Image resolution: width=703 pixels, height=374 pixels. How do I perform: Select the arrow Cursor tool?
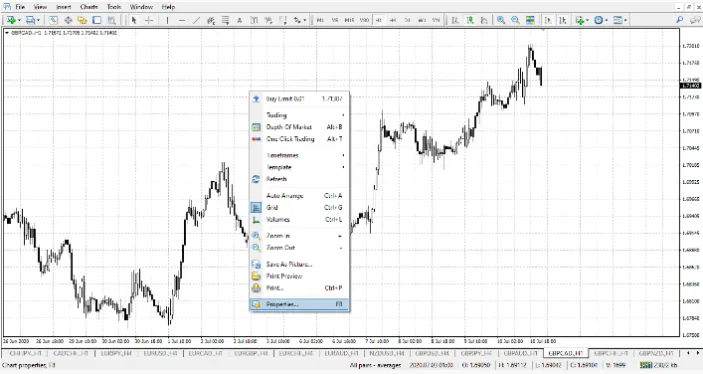[134, 20]
